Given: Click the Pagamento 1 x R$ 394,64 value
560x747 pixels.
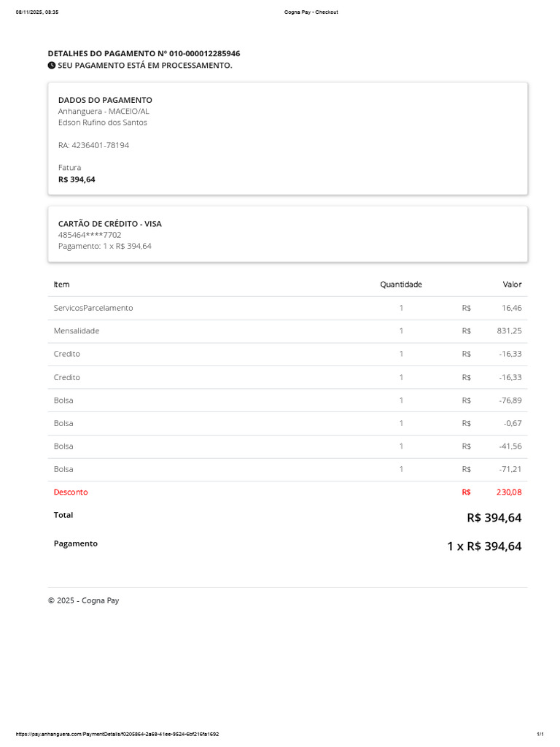Looking at the screenshot, I should (484, 546).
